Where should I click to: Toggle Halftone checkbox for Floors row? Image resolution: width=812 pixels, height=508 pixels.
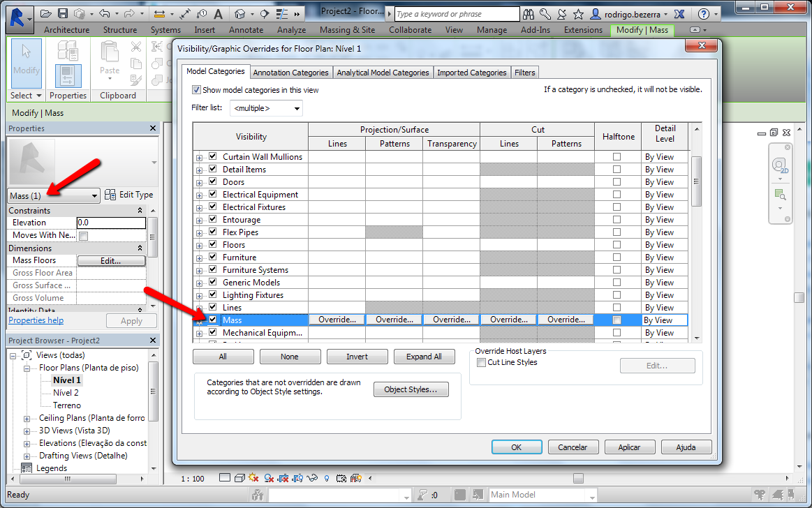point(617,245)
